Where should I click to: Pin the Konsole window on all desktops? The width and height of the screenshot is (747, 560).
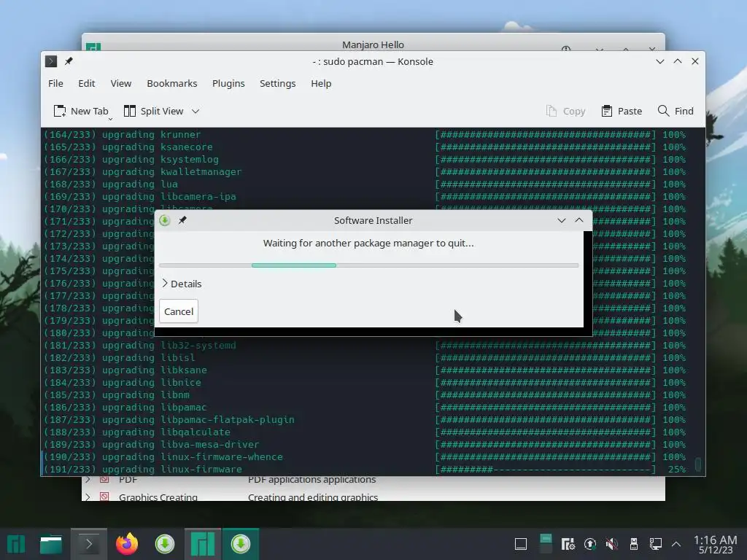click(69, 61)
